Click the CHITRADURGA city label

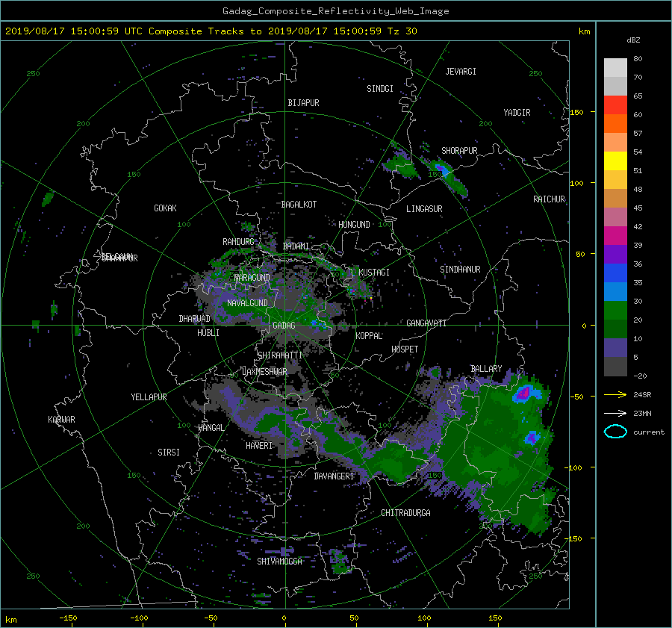tap(406, 513)
